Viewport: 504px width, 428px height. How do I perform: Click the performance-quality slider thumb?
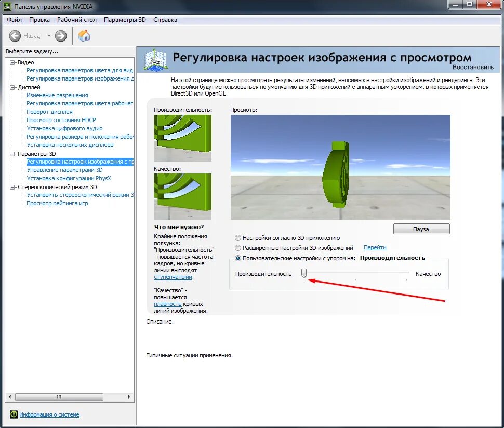click(x=304, y=273)
